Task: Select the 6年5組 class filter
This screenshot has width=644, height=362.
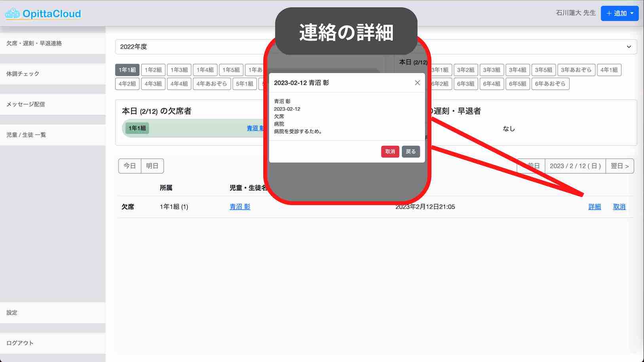Action: point(517,84)
